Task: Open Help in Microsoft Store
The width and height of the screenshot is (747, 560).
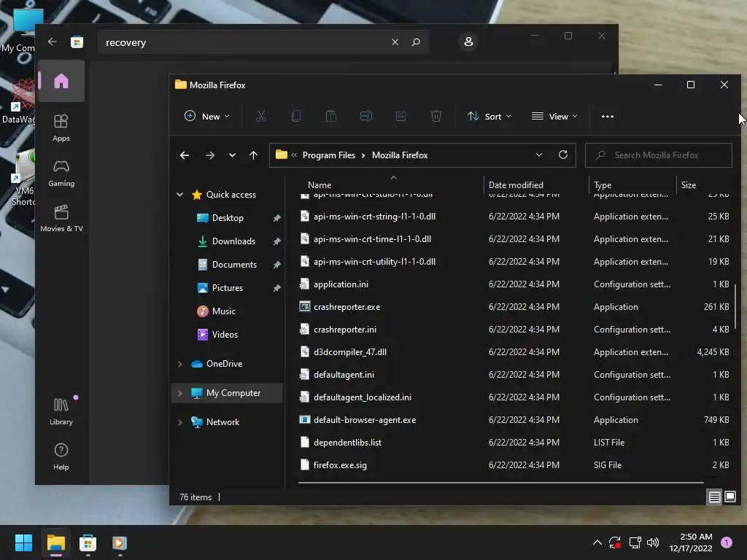Action: [x=61, y=456]
